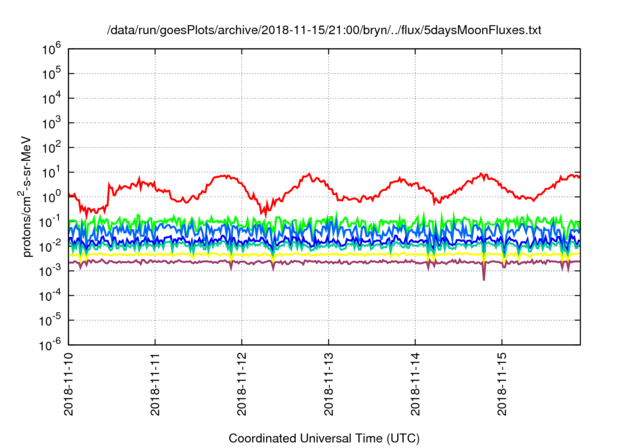640x448 pixels.
Task: Click the 2018-11-15 date label
Action: (x=502, y=383)
